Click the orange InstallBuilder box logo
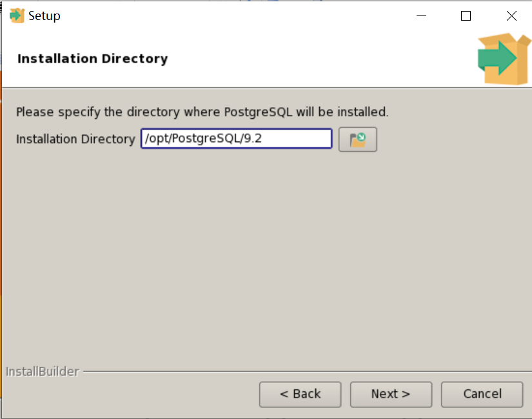532x419 pixels. (504, 58)
